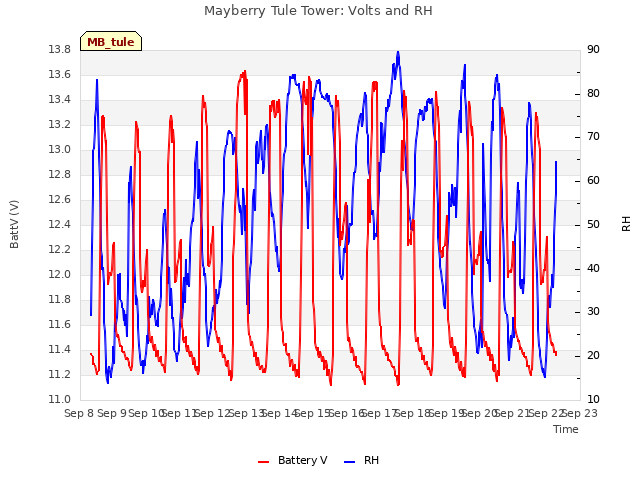Click the 12.4 tick on left axis
This screenshot has height=480, width=640.
coord(60,224)
